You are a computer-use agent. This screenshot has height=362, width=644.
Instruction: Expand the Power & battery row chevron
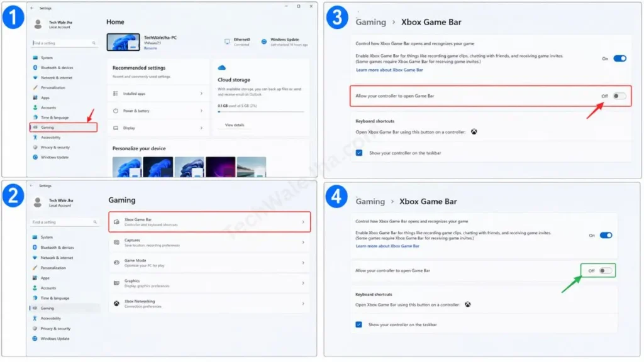(x=201, y=111)
